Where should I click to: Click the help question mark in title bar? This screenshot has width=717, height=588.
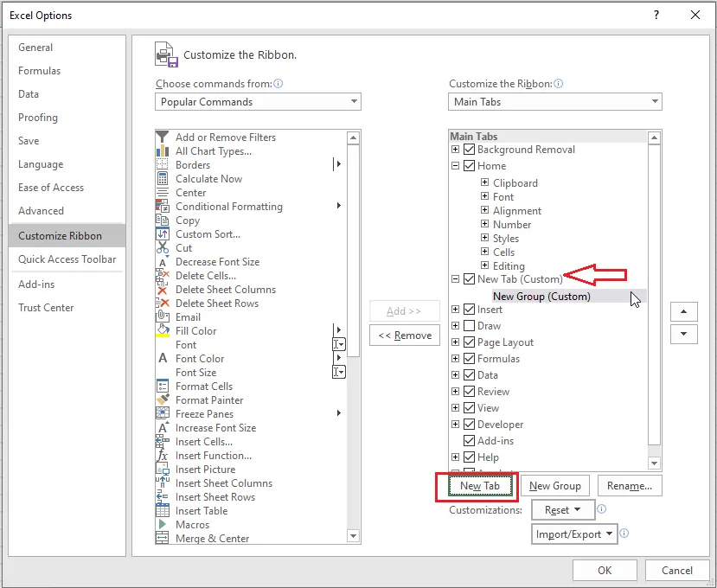pos(656,15)
